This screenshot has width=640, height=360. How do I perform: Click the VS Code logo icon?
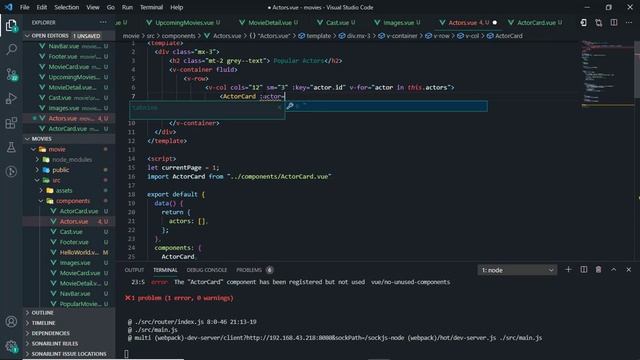[9, 7]
